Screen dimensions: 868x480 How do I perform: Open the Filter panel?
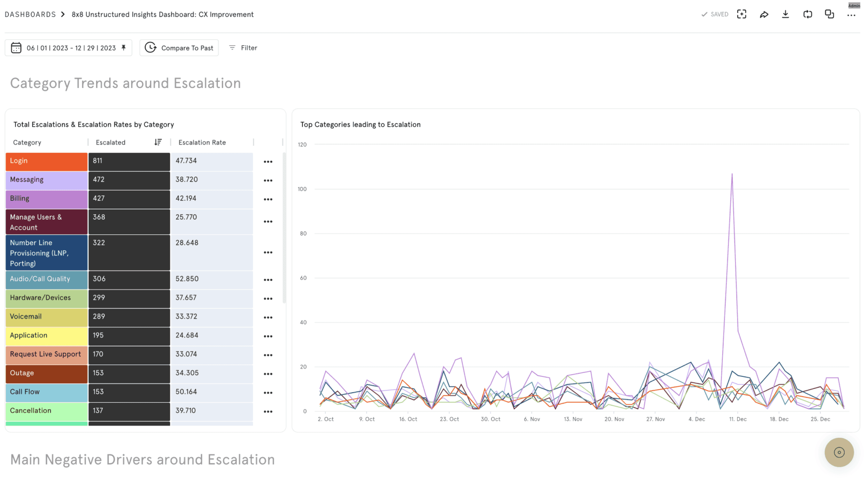click(x=243, y=48)
